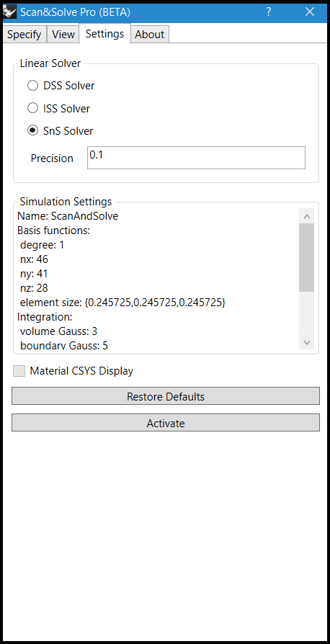Click the Simulation Settings scrollbar thumb
Image resolution: width=330 pixels, height=644 pixels.
(306, 257)
